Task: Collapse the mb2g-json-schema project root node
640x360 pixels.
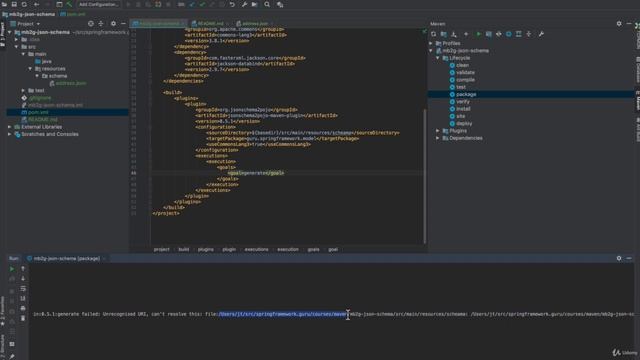Action: click(10, 32)
